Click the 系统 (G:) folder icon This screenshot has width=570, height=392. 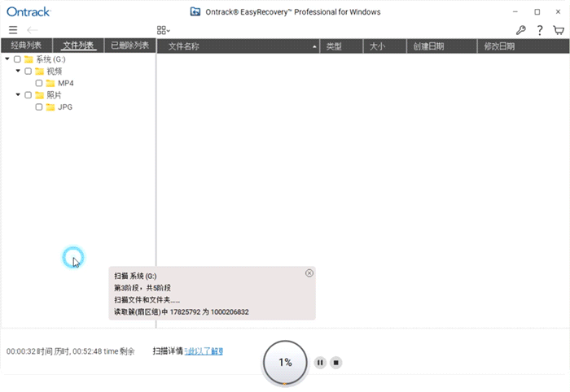pos(28,59)
